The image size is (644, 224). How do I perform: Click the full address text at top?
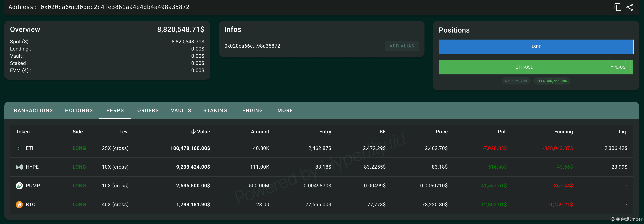pos(99,7)
